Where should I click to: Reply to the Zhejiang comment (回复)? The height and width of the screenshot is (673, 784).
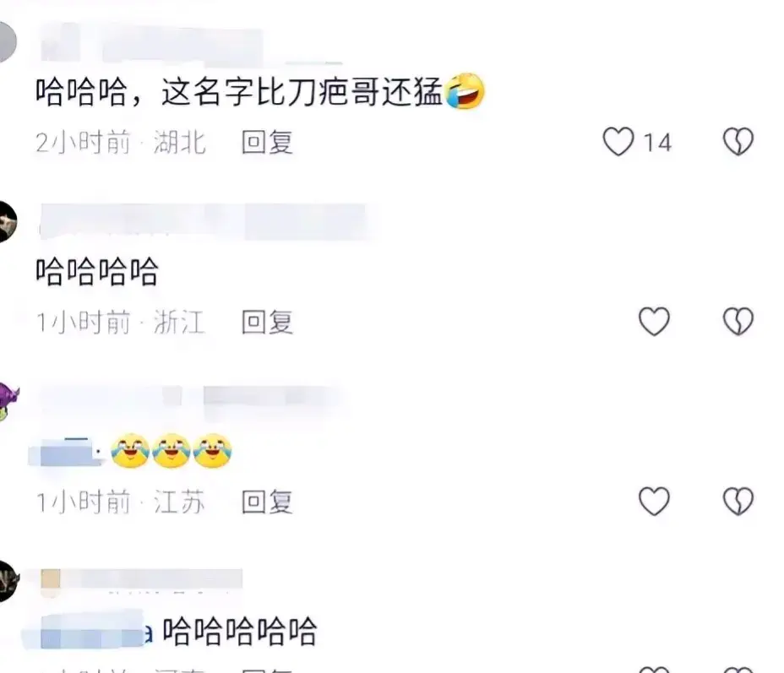pos(267,323)
